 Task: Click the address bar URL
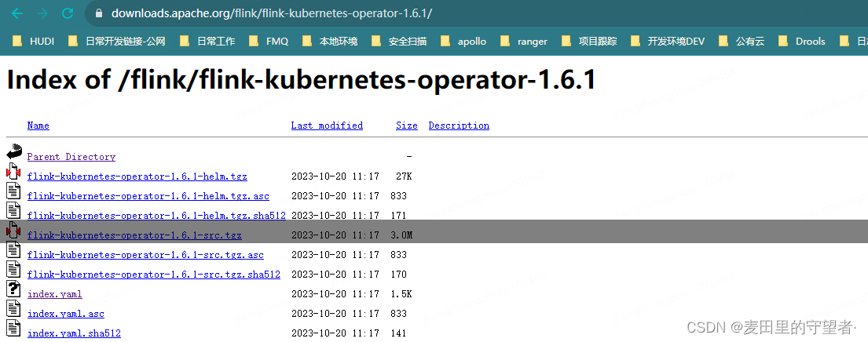tap(271, 13)
